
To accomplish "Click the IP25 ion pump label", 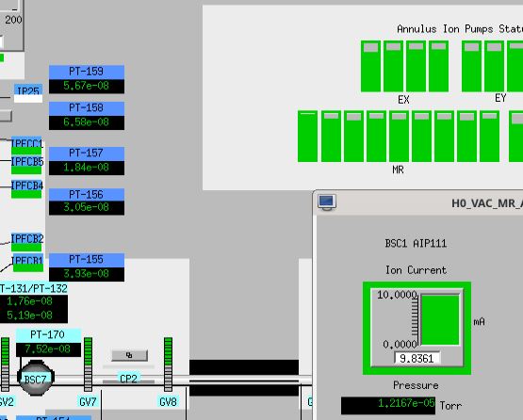I will pos(28,89).
